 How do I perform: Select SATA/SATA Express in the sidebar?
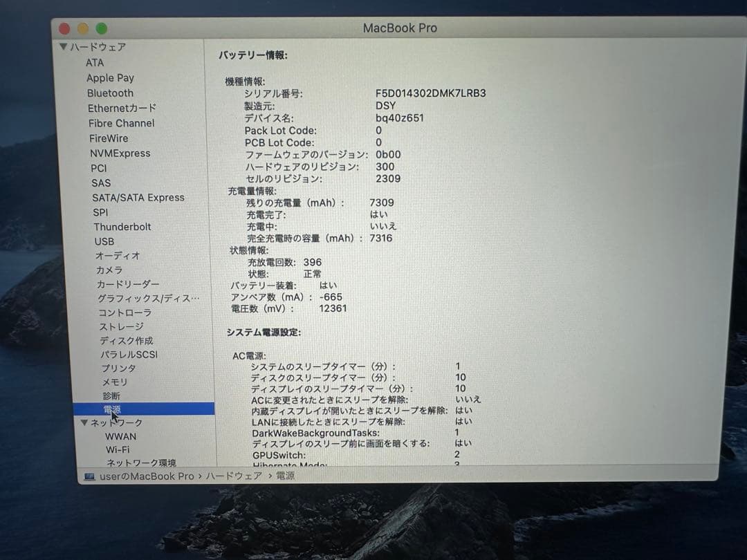pyautogui.click(x=138, y=197)
